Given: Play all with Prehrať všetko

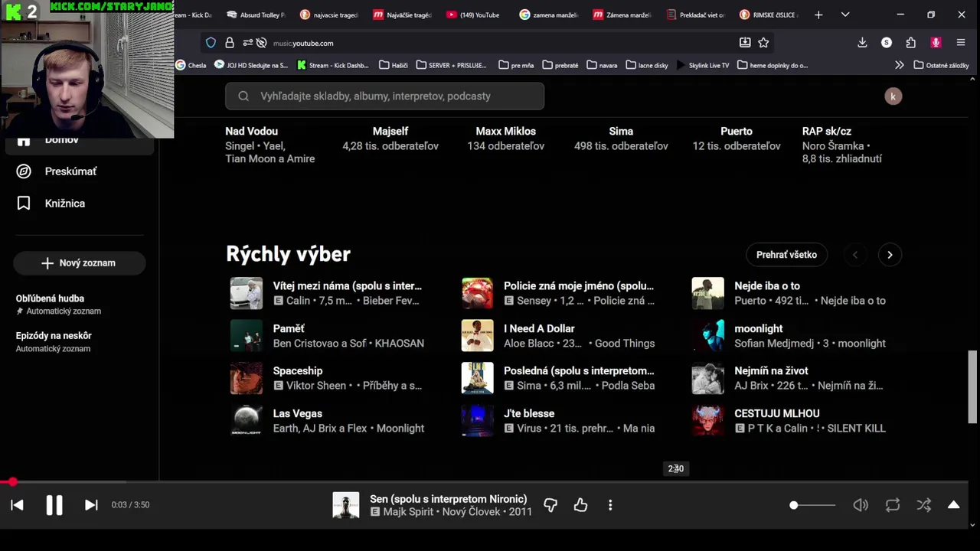Looking at the screenshot, I should pyautogui.click(x=786, y=255).
